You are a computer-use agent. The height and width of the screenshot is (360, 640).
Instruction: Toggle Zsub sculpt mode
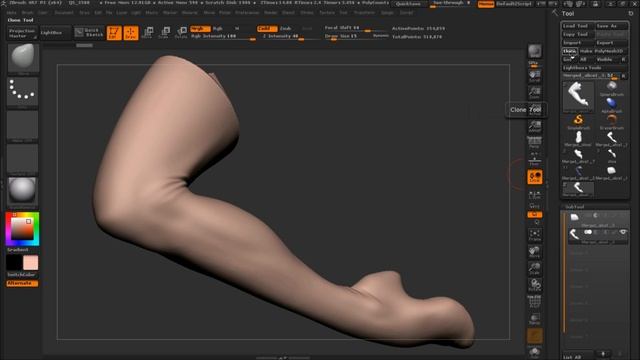(286, 29)
